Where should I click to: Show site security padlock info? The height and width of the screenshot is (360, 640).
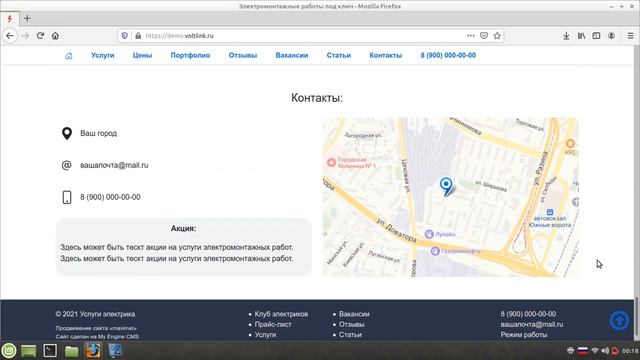(138, 36)
